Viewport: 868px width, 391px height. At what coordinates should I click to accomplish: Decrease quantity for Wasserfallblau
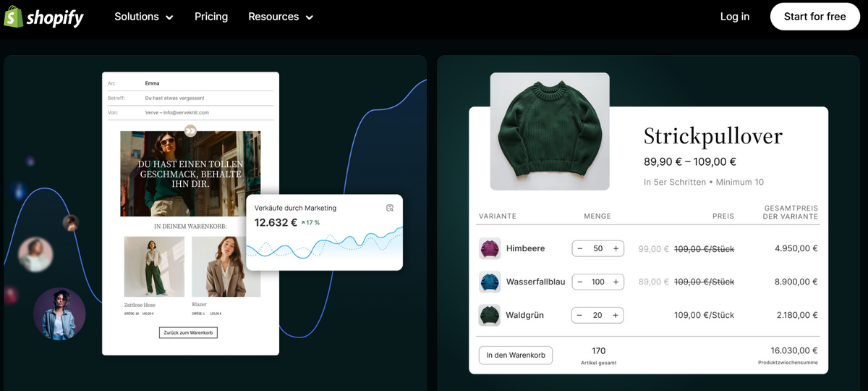coord(580,282)
